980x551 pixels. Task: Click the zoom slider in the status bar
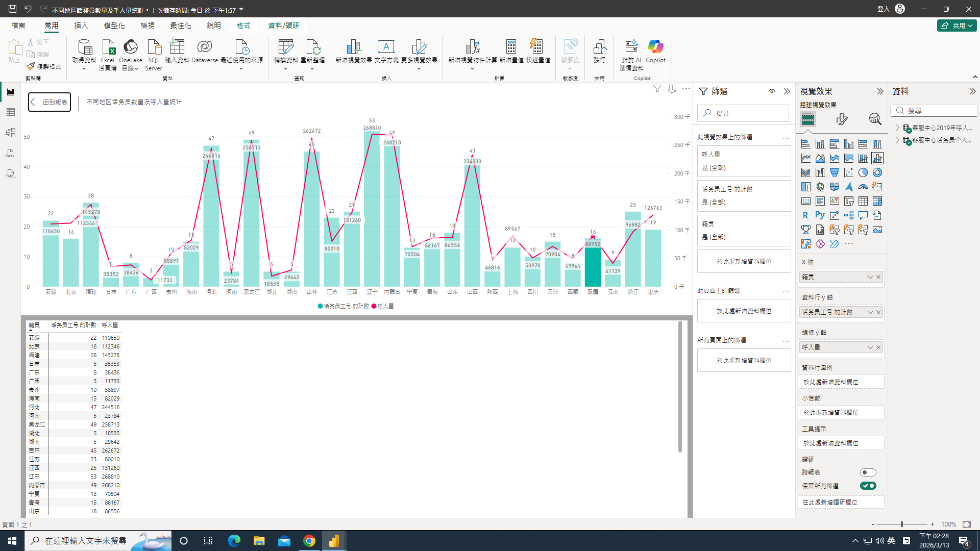(x=902, y=524)
